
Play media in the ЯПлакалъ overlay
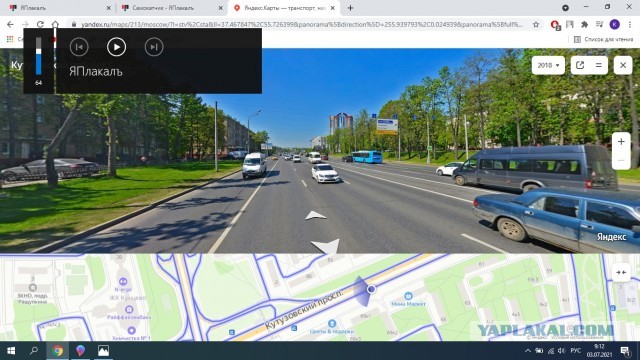coord(116,47)
